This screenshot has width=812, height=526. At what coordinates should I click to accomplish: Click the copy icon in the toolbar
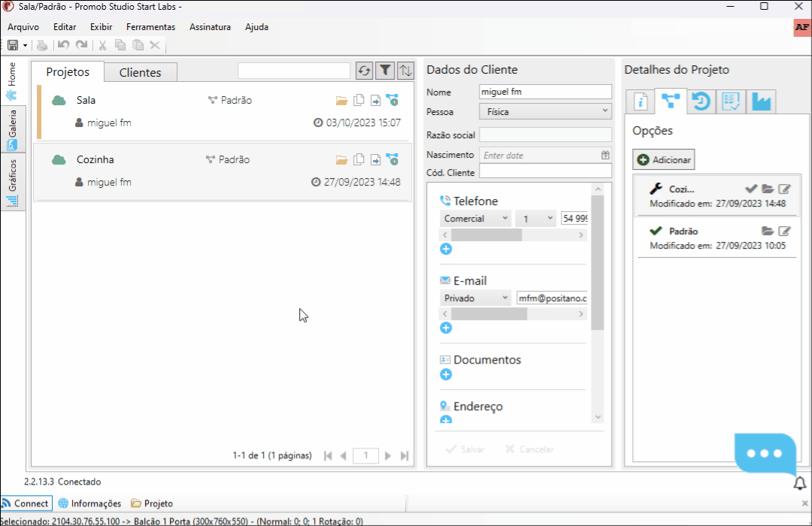(x=120, y=45)
